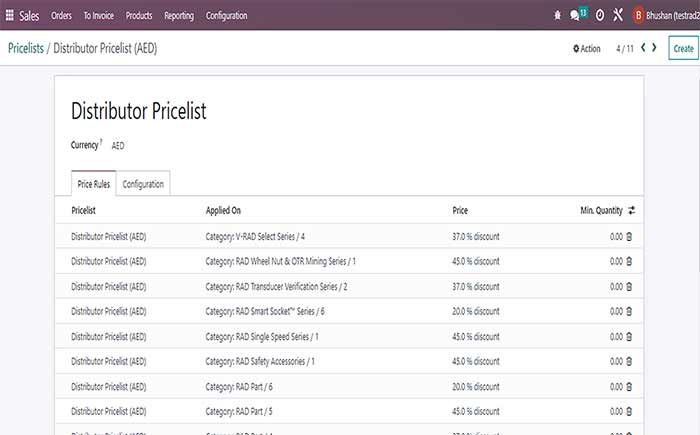Open the To Invoice menu
This screenshot has height=435, width=700.
pyautogui.click(x=99, y=16)
